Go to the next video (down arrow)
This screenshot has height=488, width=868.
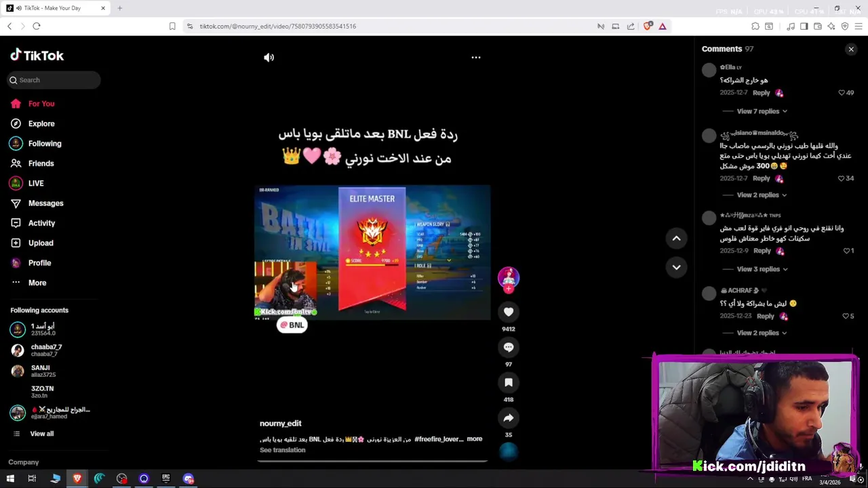coord(676,267)
